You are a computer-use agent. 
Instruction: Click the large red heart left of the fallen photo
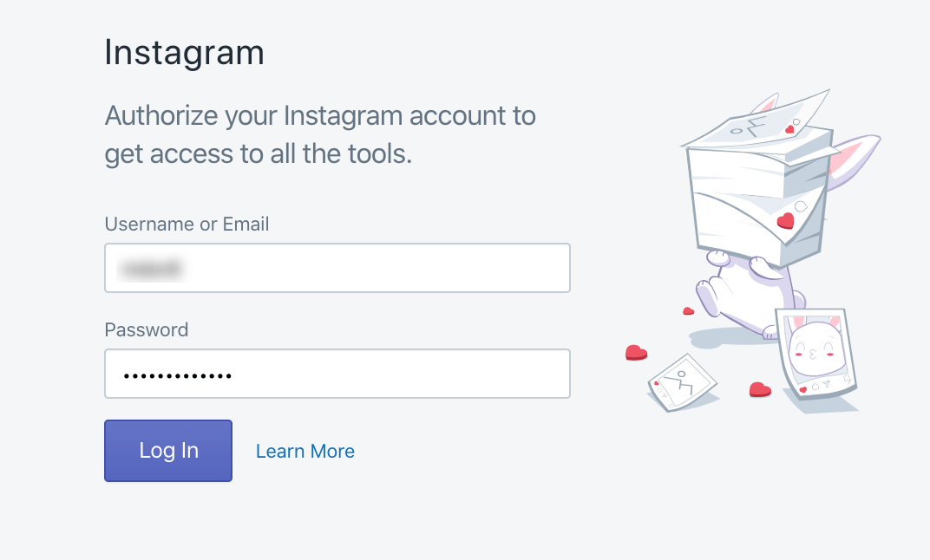pyautogui.click(x=636, y=352)
